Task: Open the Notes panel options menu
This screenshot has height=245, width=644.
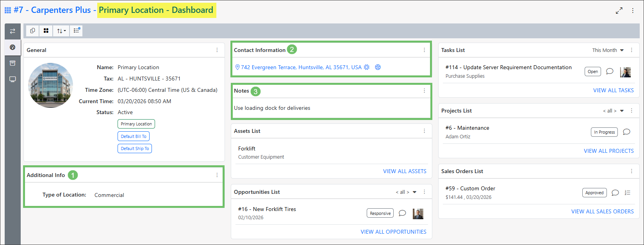Action: pyautogui.click(x=424, y=91)
